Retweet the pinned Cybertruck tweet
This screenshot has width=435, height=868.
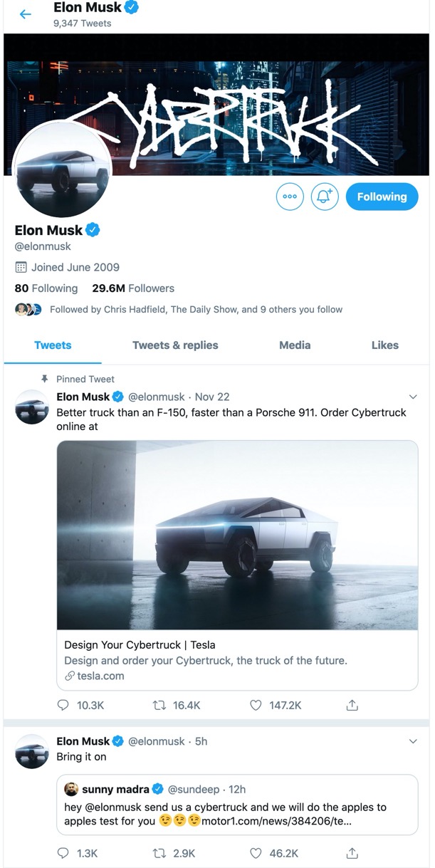160,705
